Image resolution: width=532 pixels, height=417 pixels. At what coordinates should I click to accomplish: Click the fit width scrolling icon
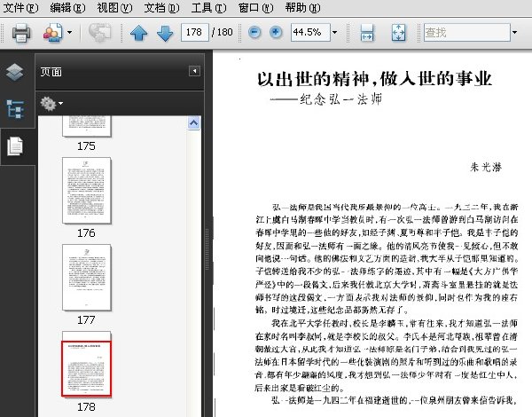point(367,33)
